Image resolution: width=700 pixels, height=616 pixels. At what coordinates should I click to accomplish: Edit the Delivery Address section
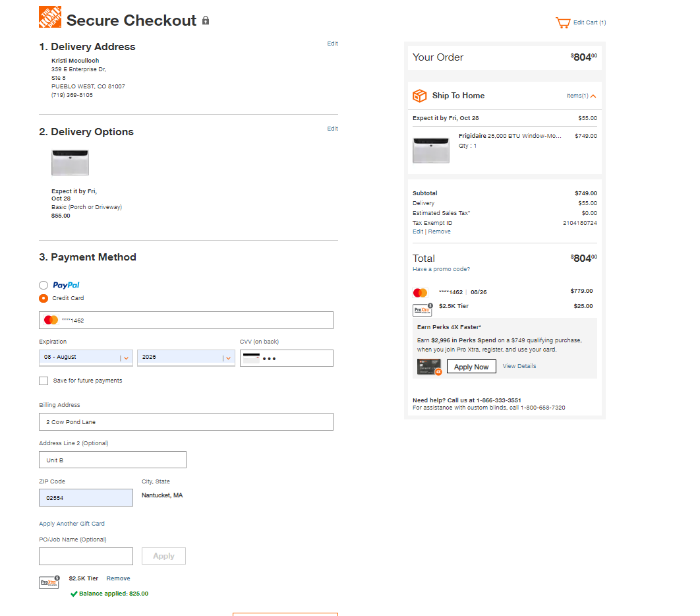click(333, 44)
